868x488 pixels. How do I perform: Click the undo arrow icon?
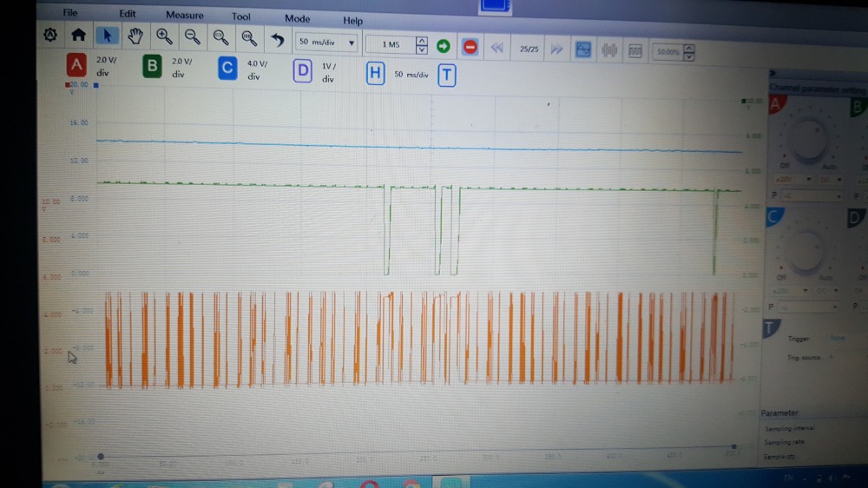277,39
